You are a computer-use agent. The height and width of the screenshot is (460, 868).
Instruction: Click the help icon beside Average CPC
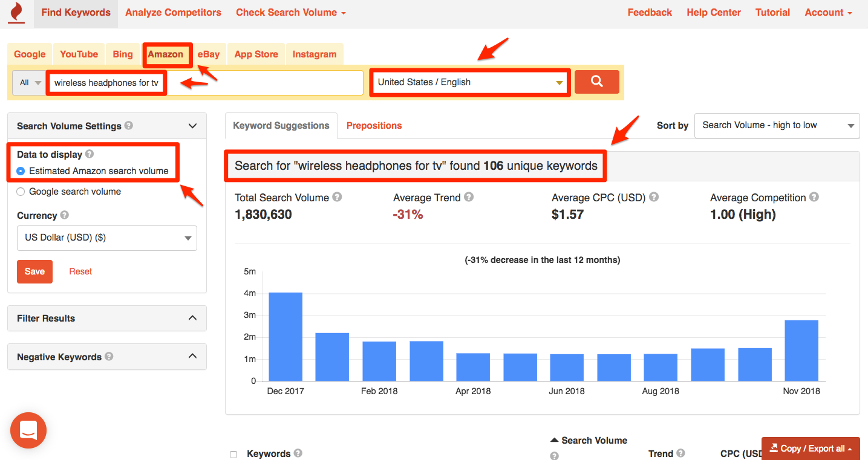[653, 197]
